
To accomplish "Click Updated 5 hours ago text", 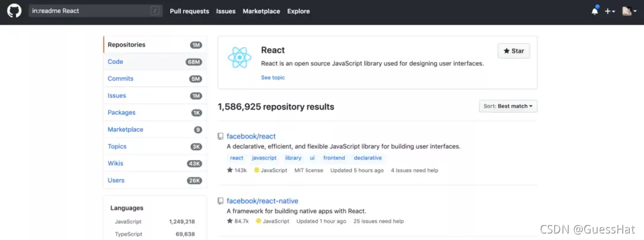I will (357, 170).
